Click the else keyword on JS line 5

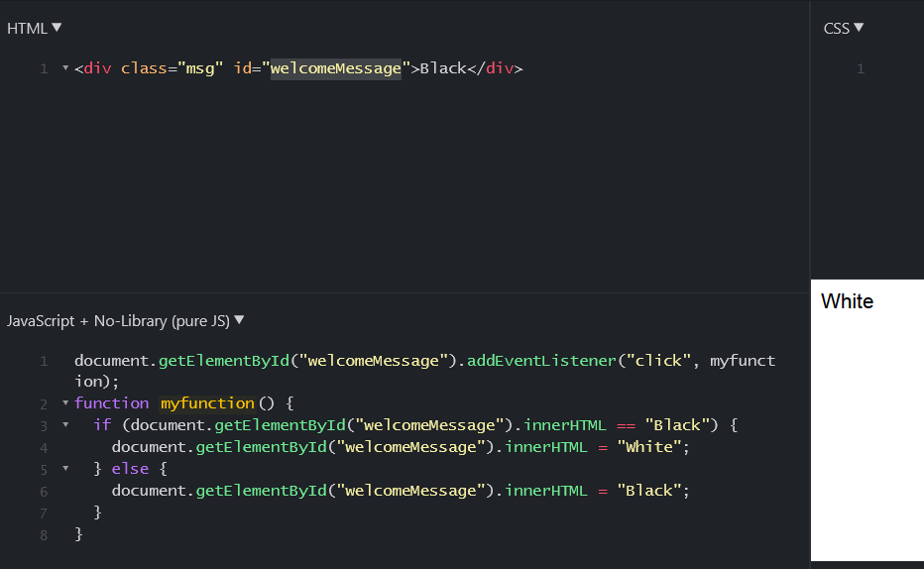tap(130, 468)
